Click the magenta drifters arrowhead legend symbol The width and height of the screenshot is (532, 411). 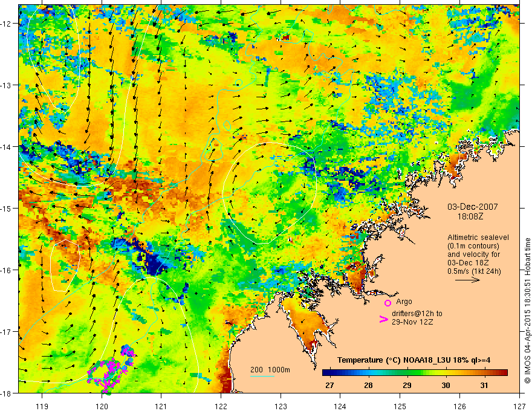383,319
